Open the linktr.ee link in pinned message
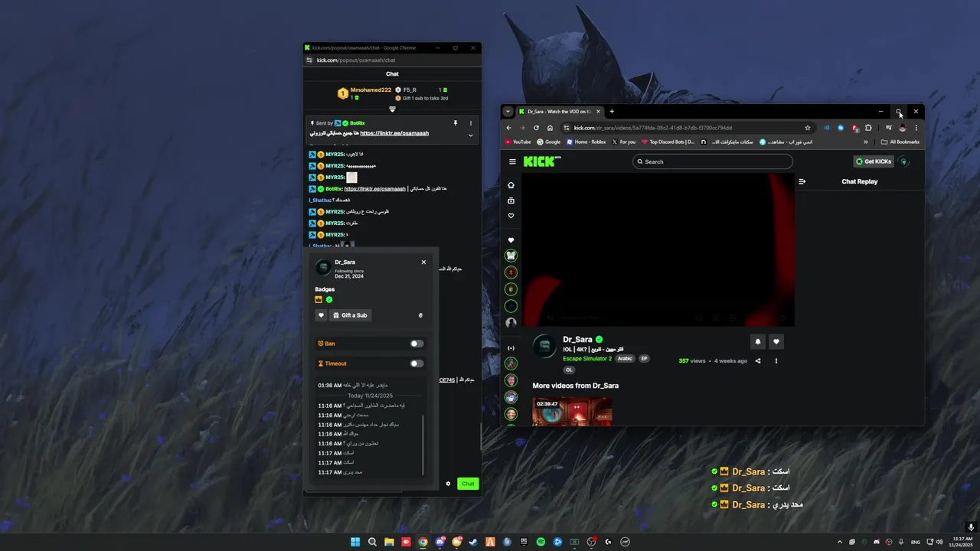Screen dimensions: 980x551 (x=394, y=133)
